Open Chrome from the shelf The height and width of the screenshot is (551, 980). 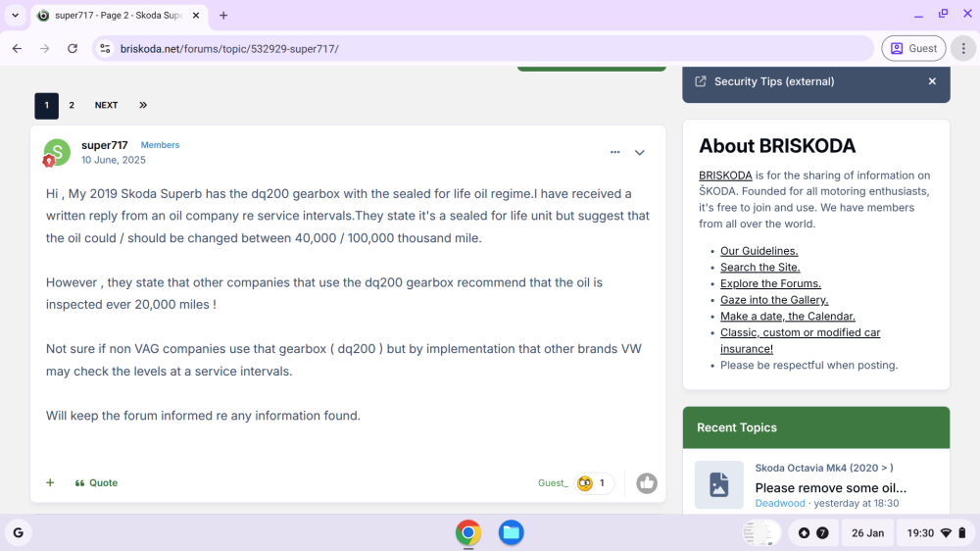tap(468, 533)
